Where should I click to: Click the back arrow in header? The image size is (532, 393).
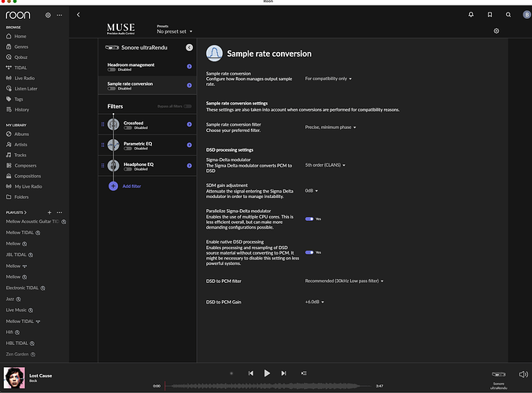78,14
